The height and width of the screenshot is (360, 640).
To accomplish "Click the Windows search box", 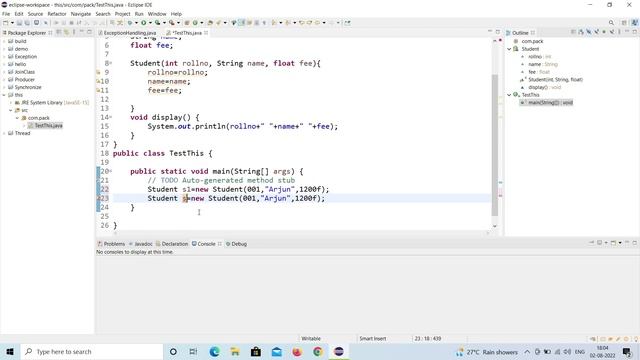I will (92, 351).
